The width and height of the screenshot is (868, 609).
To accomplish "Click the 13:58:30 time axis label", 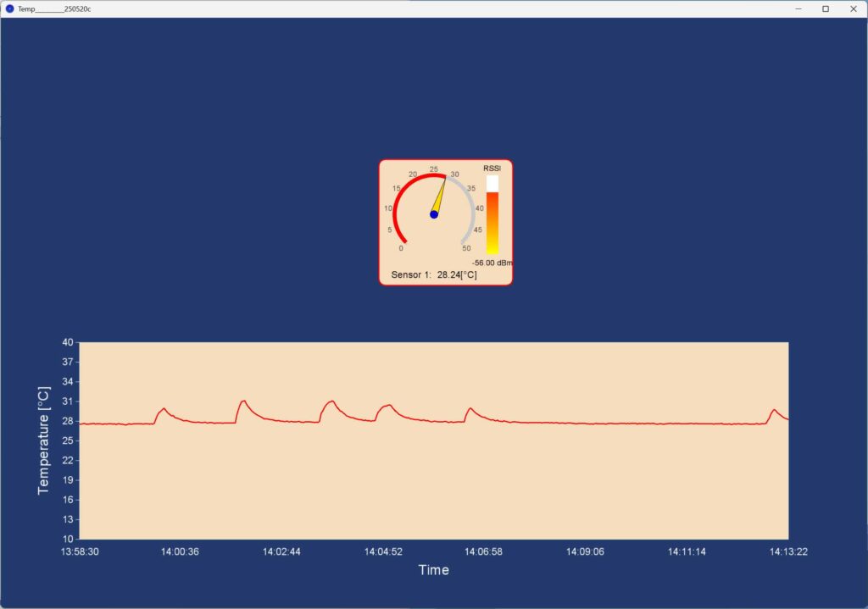I will tap(80, 551).
